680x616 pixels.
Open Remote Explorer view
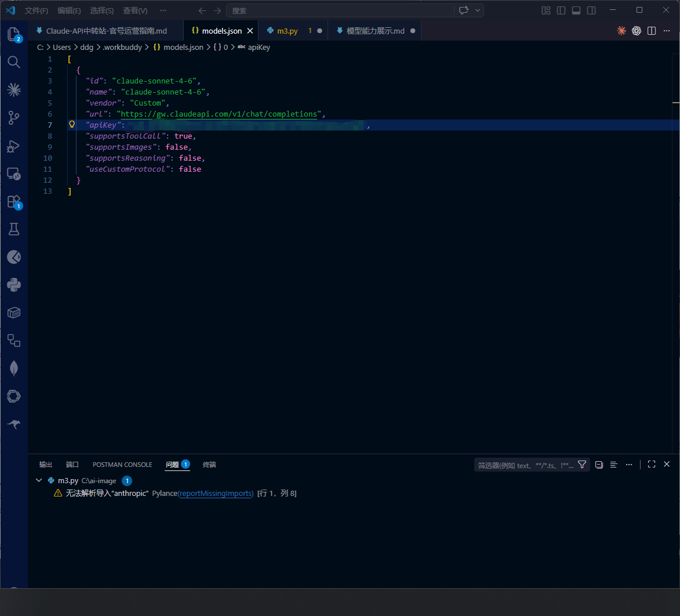pos(14,174)
